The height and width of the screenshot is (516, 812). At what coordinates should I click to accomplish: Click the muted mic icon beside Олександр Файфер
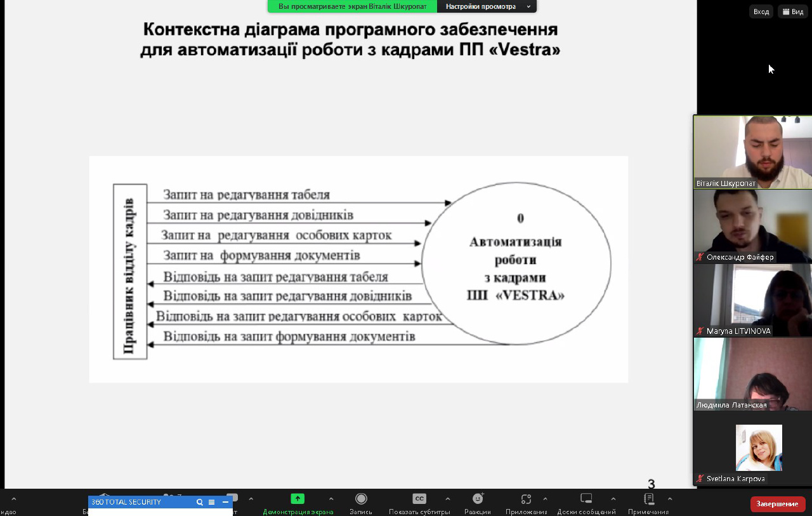700,257
